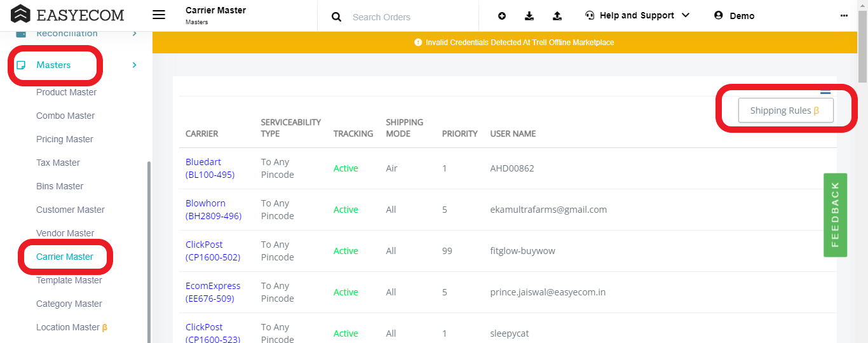The image size is (868, 343).
Task: Open Bins Master in sidebar
Action: [x=60, y=186]
